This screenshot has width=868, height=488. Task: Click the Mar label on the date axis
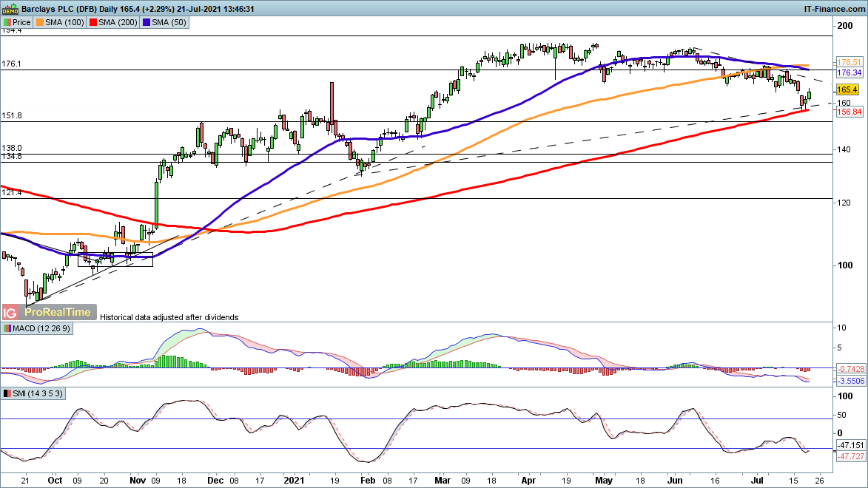443,481
